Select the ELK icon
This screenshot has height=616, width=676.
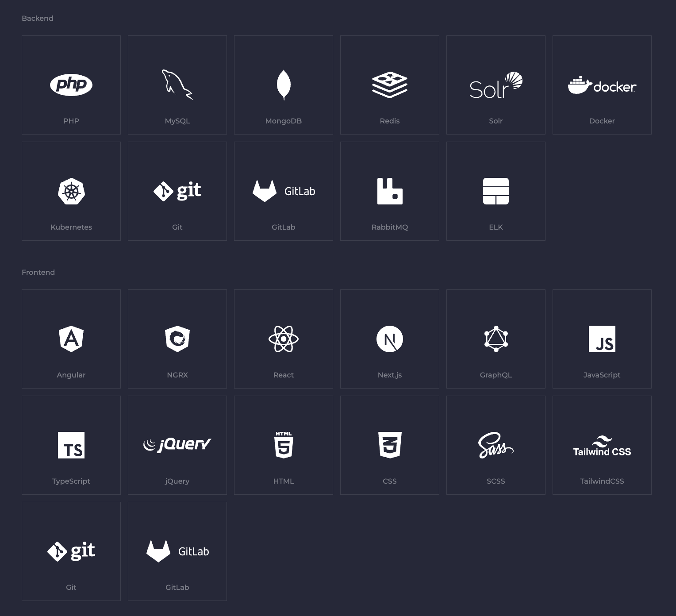coord(495,191)
